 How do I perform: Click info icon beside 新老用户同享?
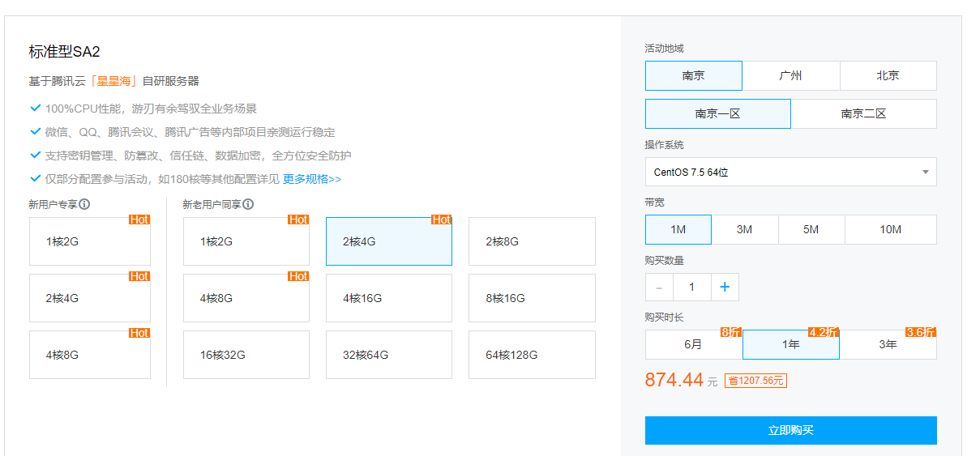tap(248, 204)
